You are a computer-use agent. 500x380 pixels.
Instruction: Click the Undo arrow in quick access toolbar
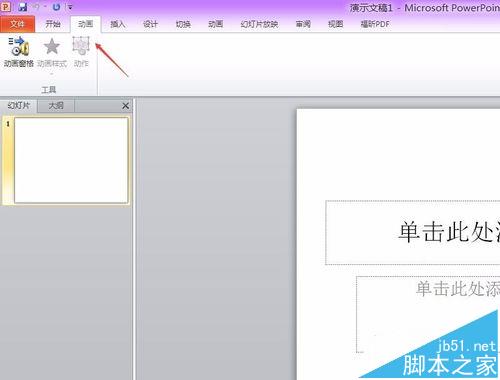tap(37, 6)
